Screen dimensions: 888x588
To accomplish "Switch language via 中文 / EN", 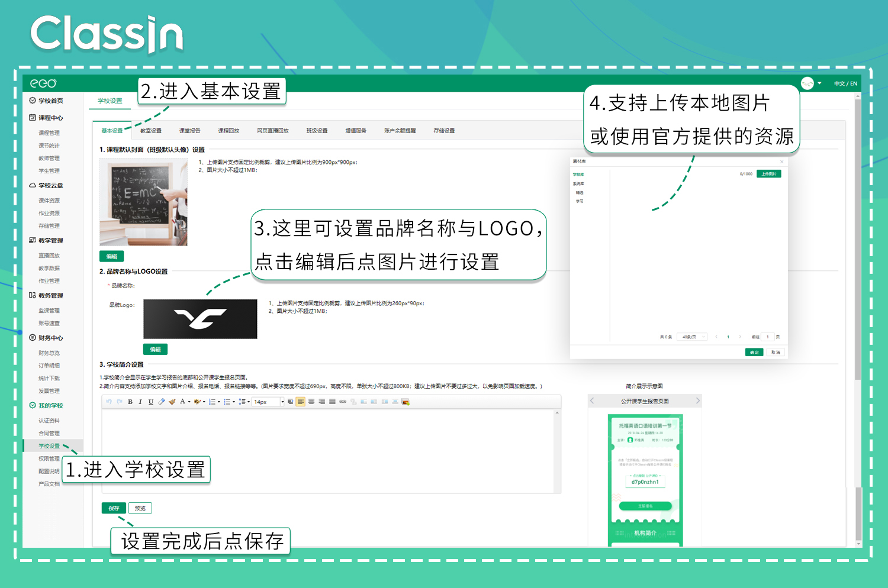I will coord(845,83).
